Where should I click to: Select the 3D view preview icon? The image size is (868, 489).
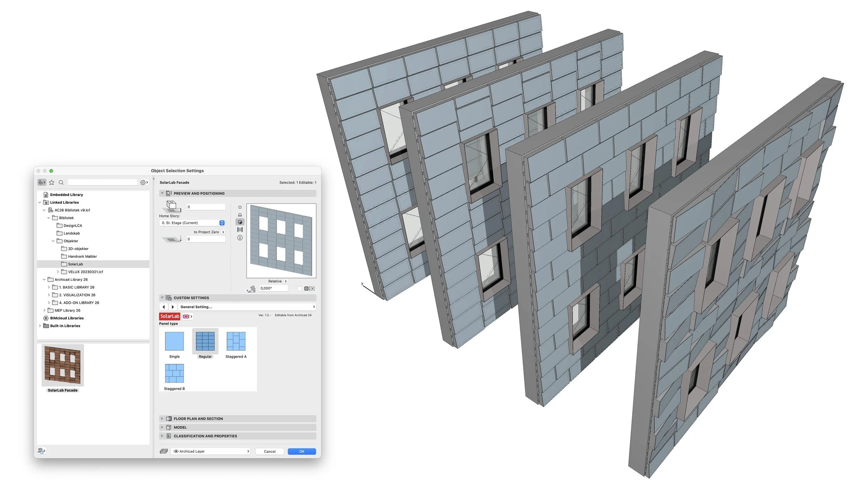coord(240,222)
